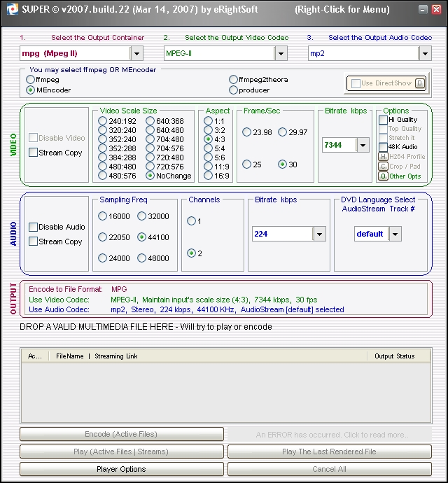The width and height of the screenshot is (448, 483).
Task: Select the NoChange video scale option
Action: [150, 176]
